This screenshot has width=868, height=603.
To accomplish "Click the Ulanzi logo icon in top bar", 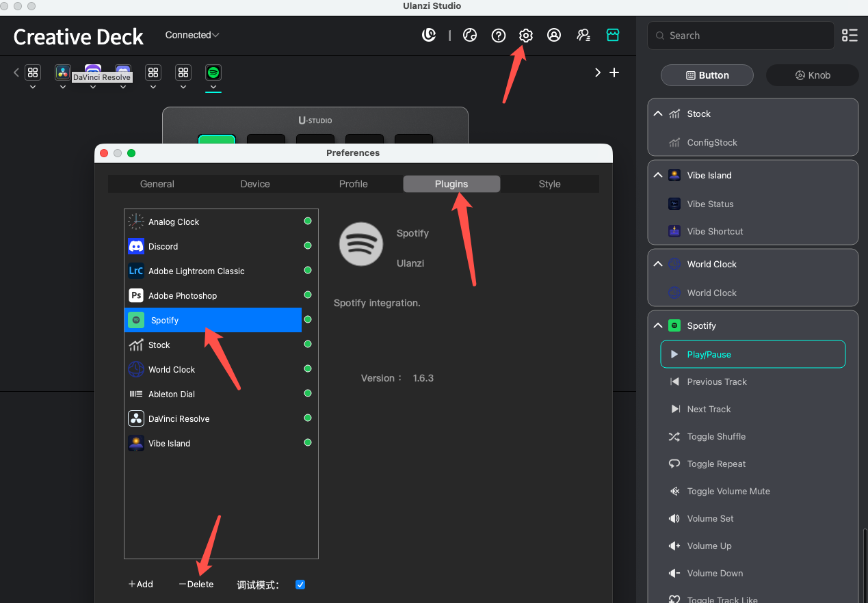I will [x=429, y=35].
